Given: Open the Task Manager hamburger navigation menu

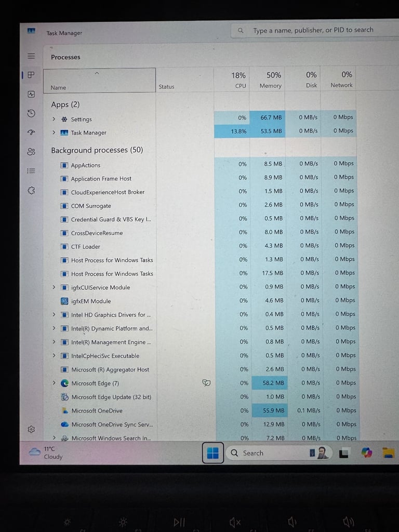Looking at the screenshot, I should coord(31,56).
